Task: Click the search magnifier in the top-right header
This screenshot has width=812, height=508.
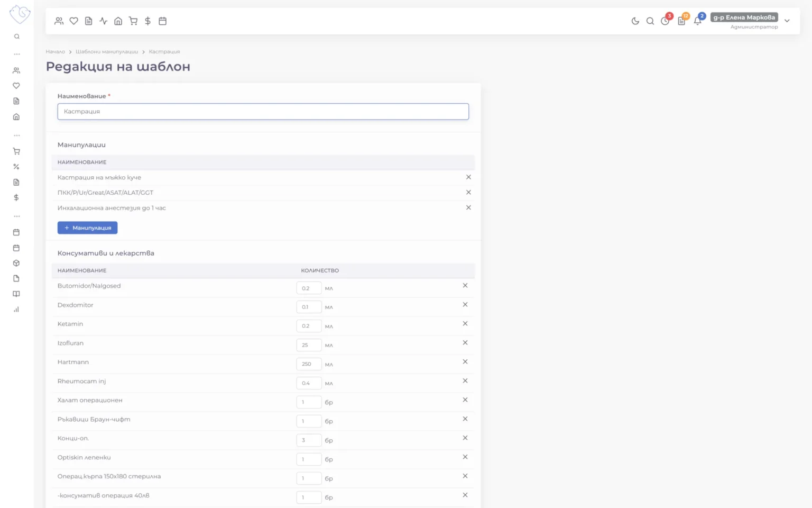Action: pos(650,21)
